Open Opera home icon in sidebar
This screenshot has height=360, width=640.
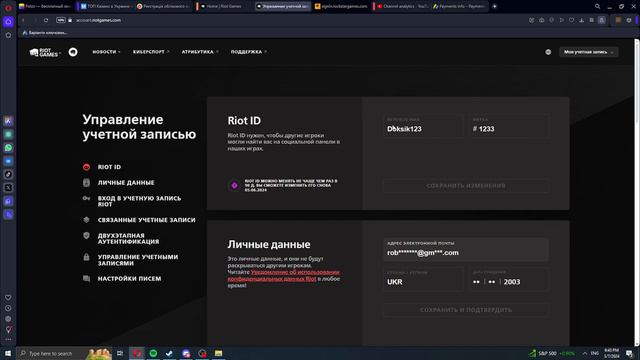tap(8, 22)
